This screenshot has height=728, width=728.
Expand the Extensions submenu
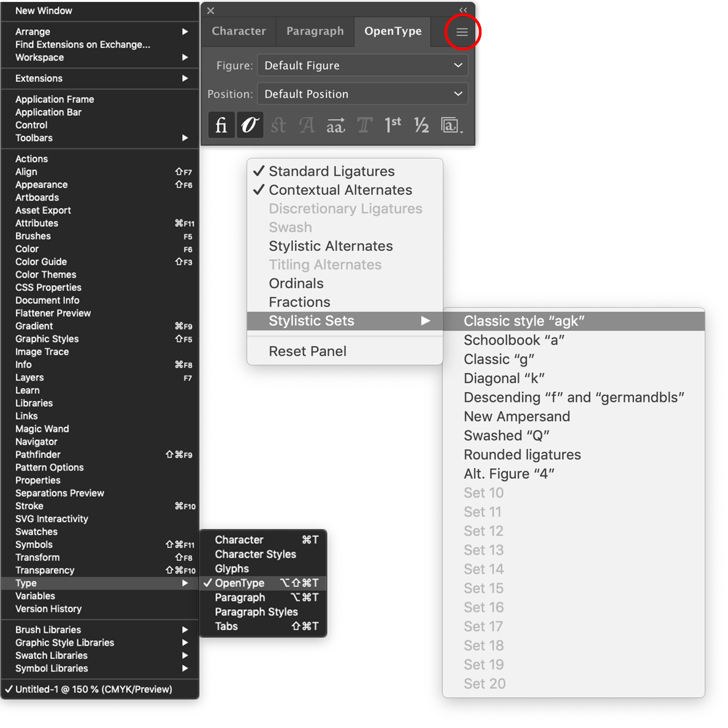tap(100, 78)
